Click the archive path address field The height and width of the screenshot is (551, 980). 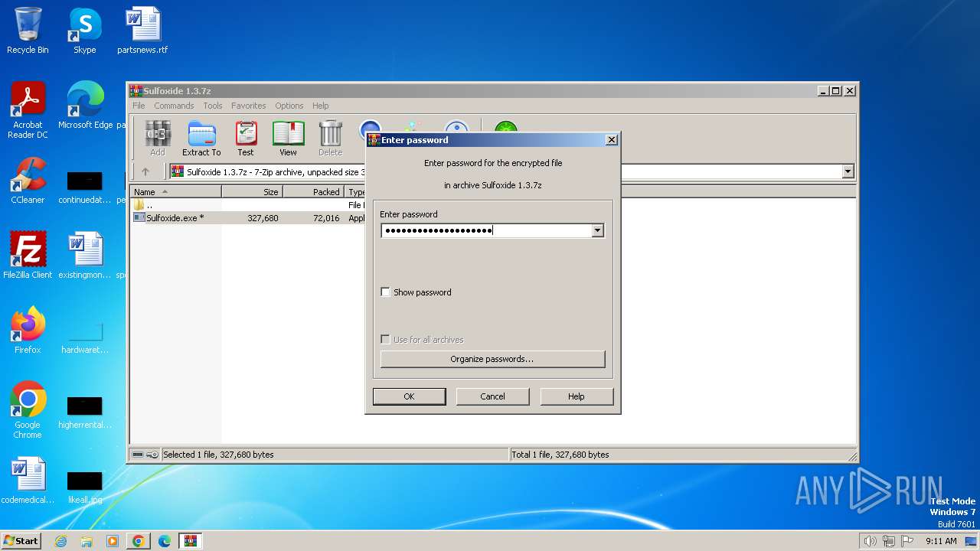click(x=505, y=172)
